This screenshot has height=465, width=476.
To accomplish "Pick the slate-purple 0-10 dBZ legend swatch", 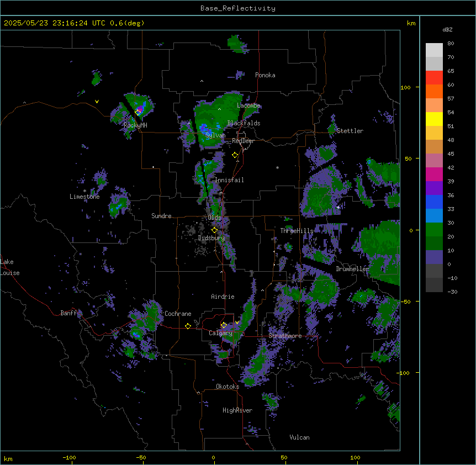I will (434, 257).
